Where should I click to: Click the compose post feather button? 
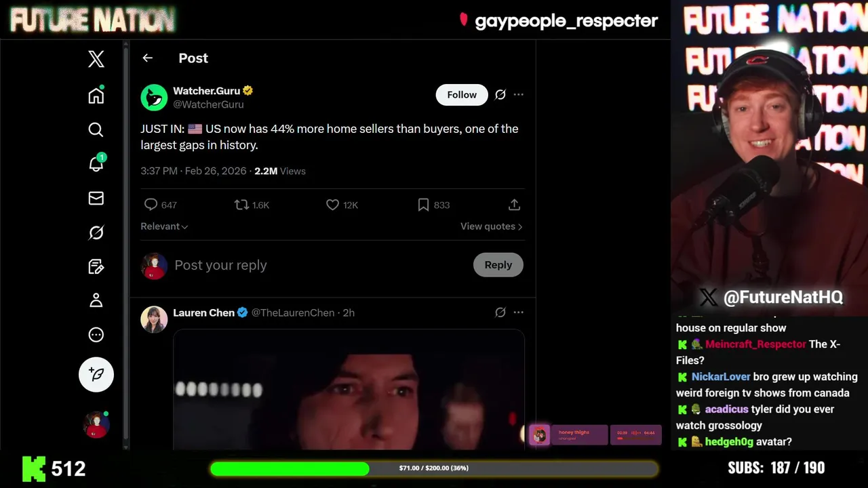click(x=96, y=374)
